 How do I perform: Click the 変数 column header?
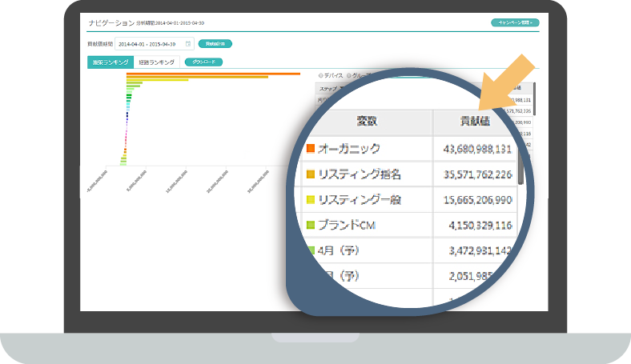(x=367, y=122)
